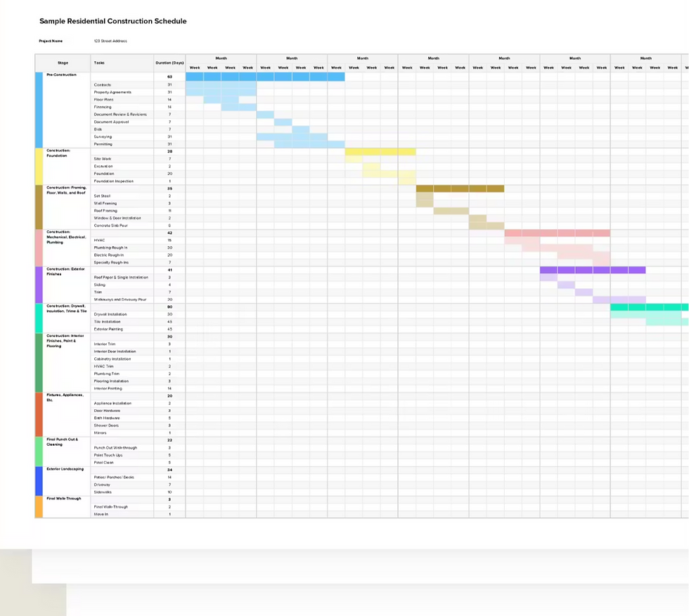Click the brown Framing stage color bar

[x=39, y=207]
